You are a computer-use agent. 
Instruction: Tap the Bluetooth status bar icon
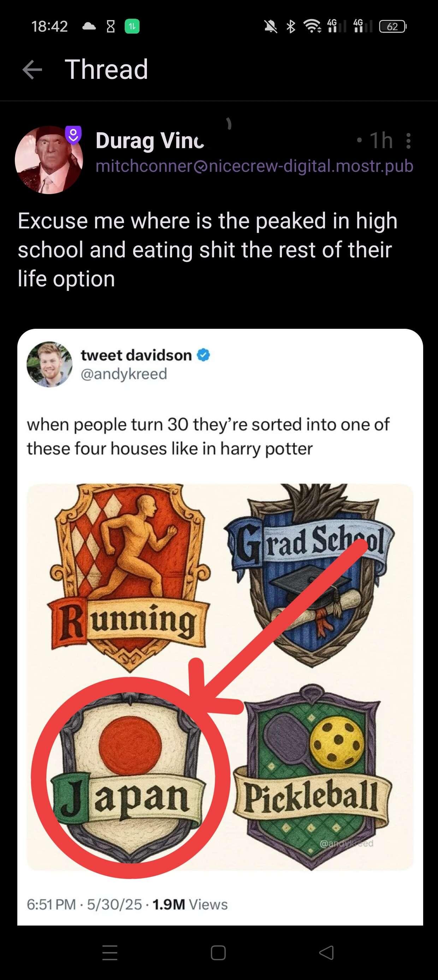click(291, 27)
